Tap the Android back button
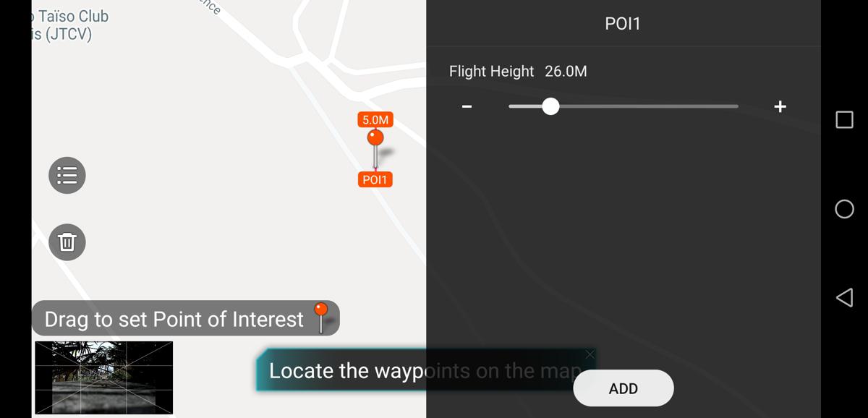 [844, 297]
